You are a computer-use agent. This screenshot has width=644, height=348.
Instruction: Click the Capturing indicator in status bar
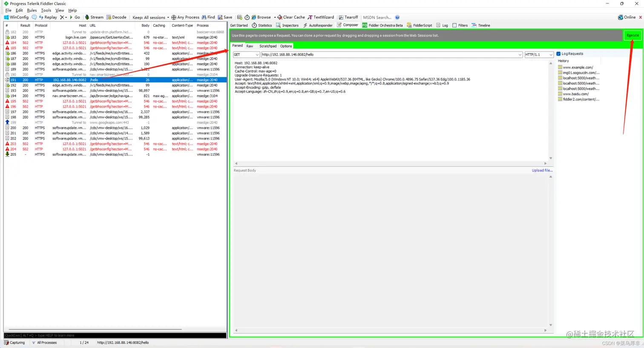pyautogui.click(x=14, y=342)
